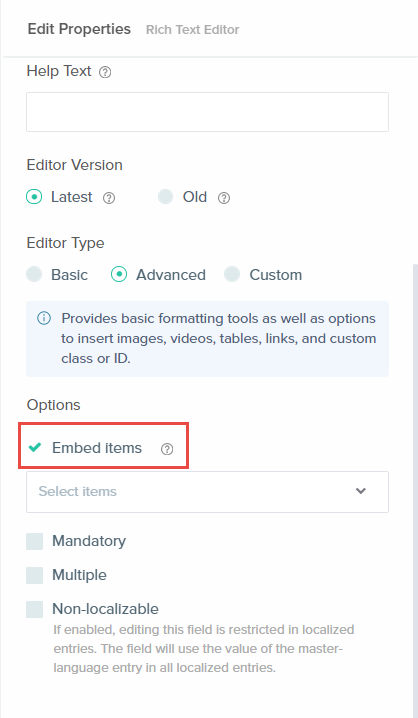
Task: Select the Old editor version radio
Action: click(165, 197)
